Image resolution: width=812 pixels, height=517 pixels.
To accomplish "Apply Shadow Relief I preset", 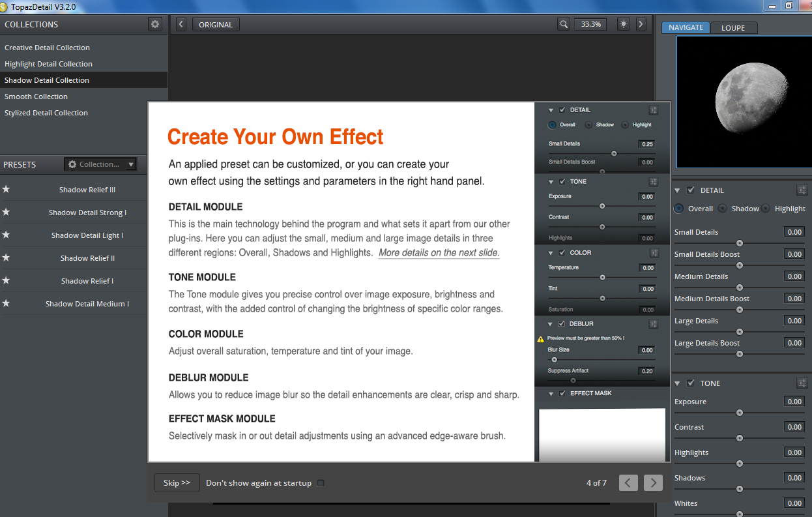I will pyautogui.click(x=87, y=281).
